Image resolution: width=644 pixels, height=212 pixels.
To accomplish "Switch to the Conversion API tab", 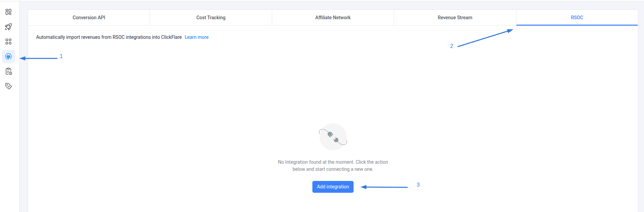I will click(x=89, y=18).
